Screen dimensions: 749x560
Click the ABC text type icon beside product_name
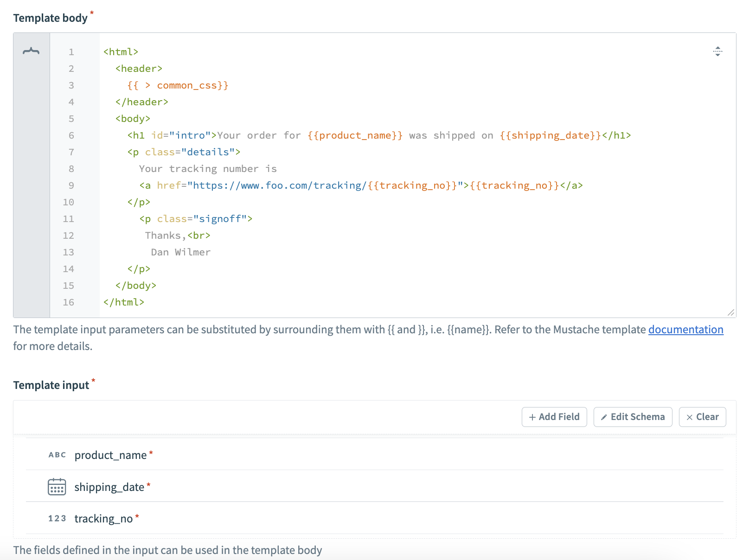point(57,455)
